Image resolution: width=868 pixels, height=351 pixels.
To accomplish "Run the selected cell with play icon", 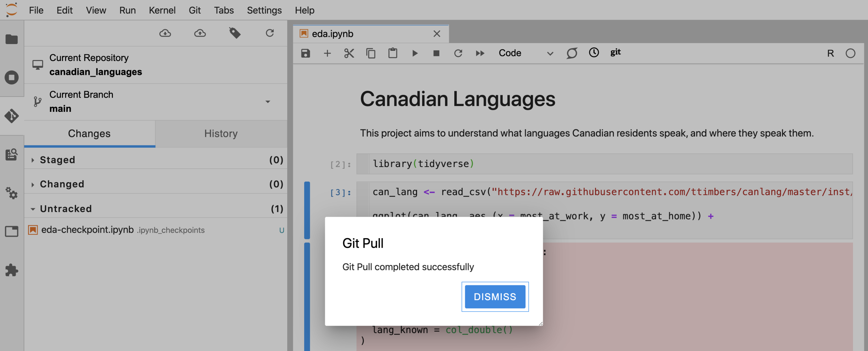I will click(415, 53).
